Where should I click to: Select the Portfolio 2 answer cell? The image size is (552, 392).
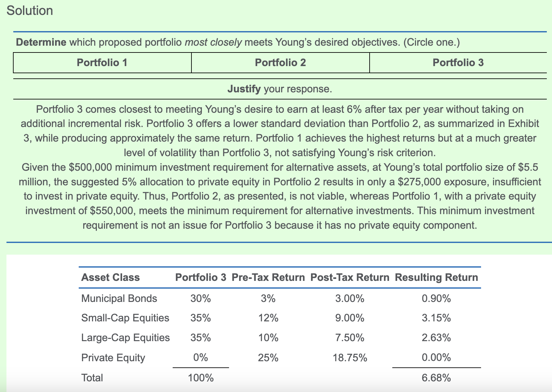click(280, 63)
